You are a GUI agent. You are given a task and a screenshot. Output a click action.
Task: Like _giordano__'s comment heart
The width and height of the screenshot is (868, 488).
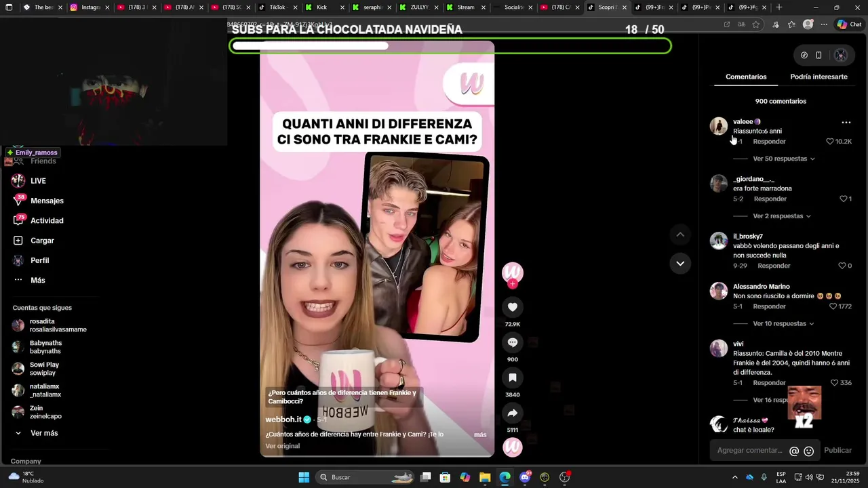coord(844,199)
